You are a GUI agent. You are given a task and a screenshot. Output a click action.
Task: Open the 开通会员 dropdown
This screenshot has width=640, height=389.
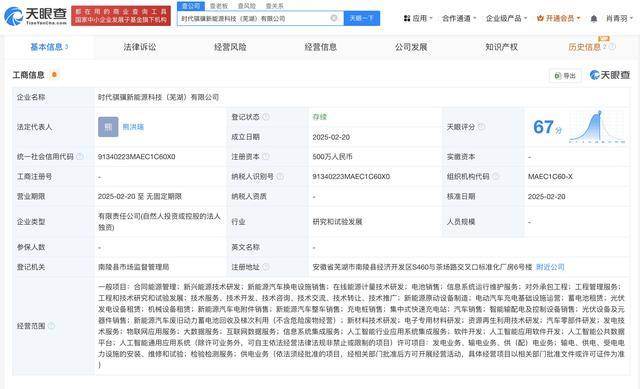558,18
